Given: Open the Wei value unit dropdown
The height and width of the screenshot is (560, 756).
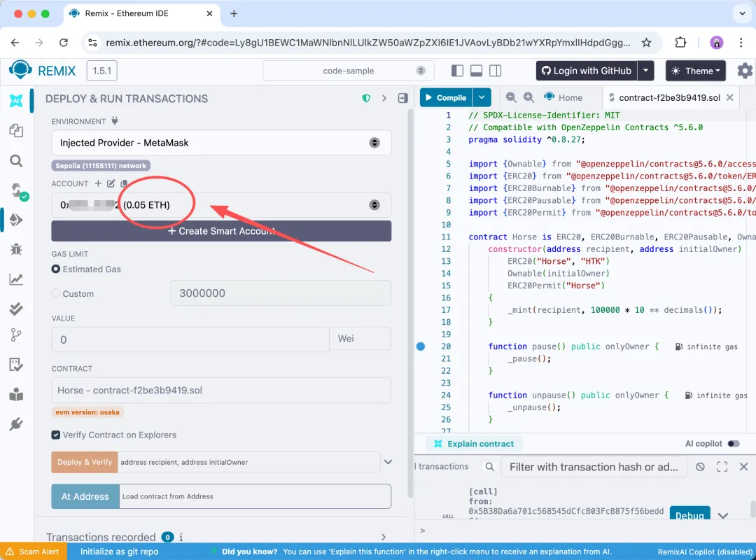Looking at the screenshot, I should [360, 339].
